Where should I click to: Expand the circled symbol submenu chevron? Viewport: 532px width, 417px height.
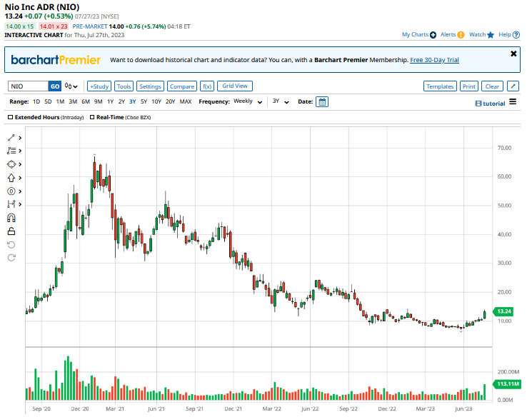click(20, 191)
